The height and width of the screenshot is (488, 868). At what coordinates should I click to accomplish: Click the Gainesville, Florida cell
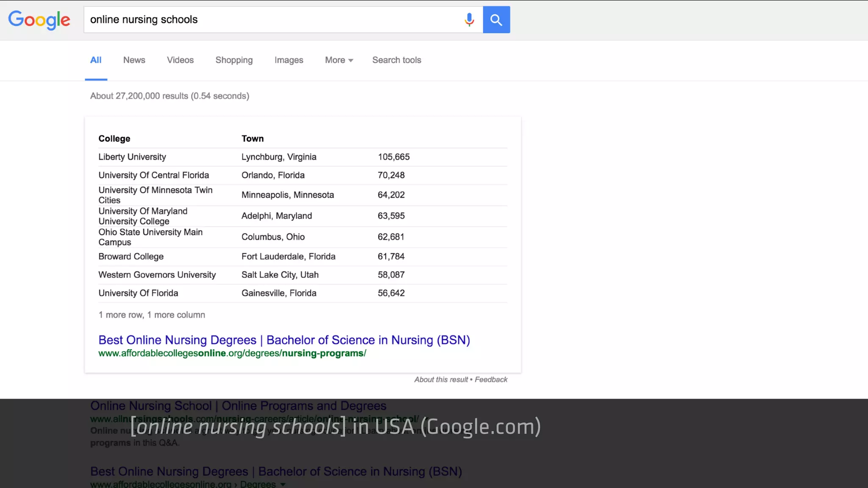pos(279,293)
